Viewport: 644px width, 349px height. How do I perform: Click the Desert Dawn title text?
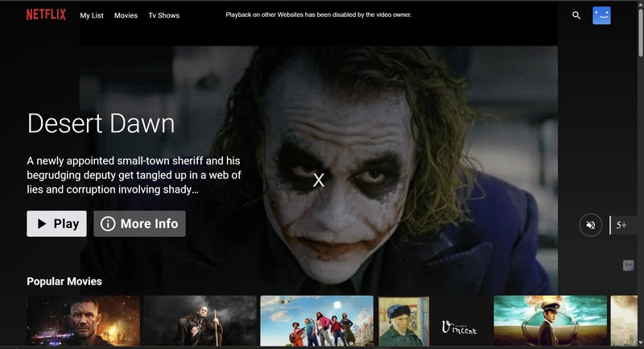[x=101, y=123]
